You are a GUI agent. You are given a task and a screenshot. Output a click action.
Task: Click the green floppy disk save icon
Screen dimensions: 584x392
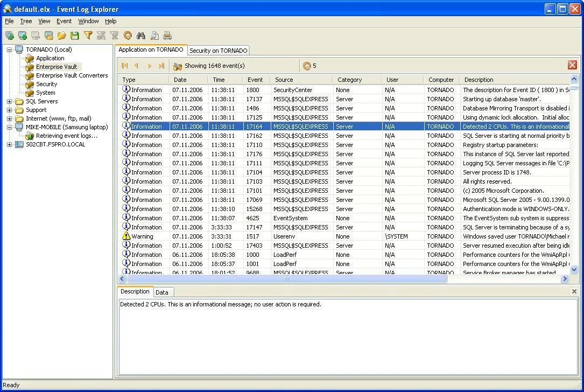tap(74, 36)
